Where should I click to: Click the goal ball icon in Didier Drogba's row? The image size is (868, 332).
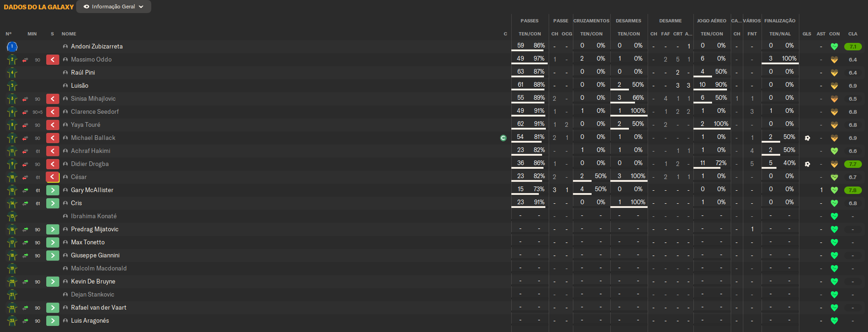coord(807,164)
